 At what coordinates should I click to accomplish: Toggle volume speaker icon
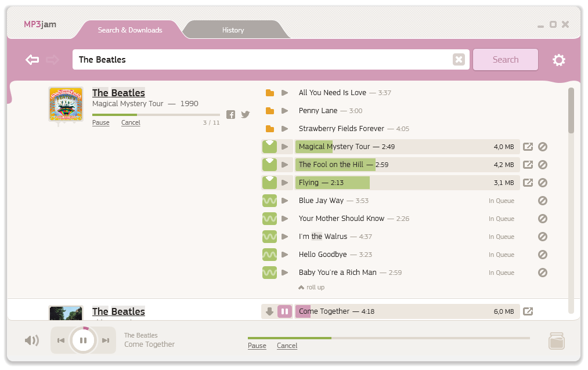[32, 340]
